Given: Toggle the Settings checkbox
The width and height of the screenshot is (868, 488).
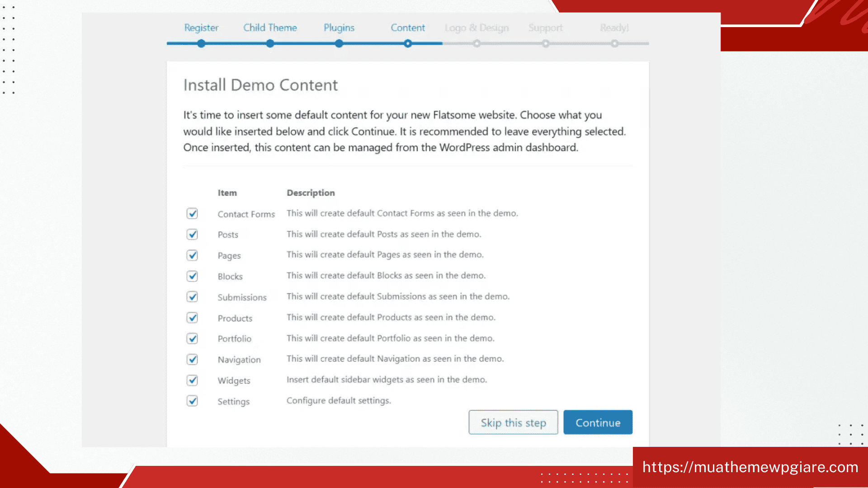Looking at the screenshot, I should tap(192, 400).
